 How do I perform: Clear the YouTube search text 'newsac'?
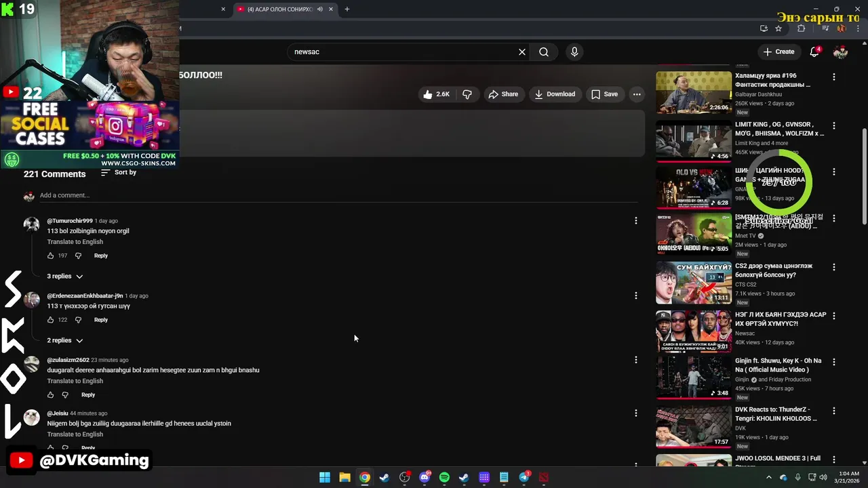tap(522, 52)
